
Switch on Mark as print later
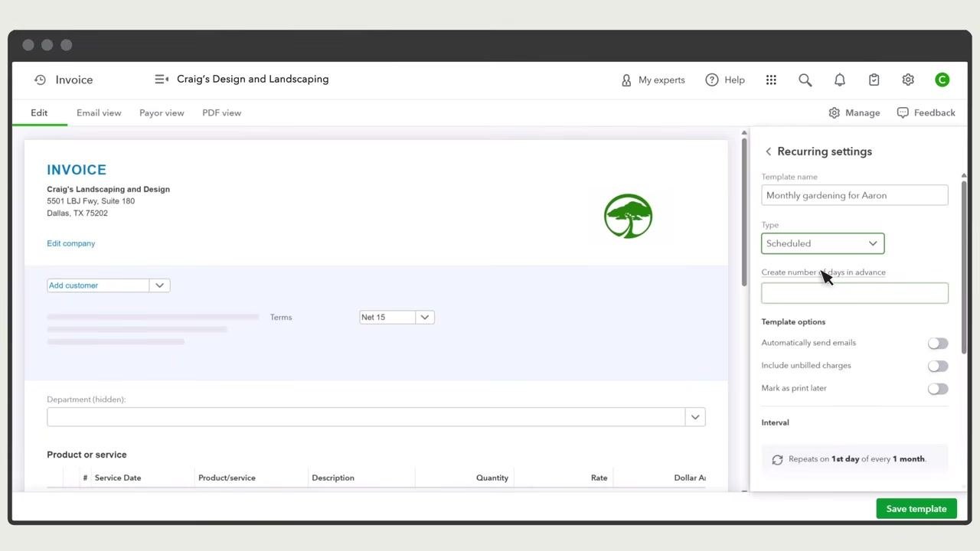[x=938, y=389]
